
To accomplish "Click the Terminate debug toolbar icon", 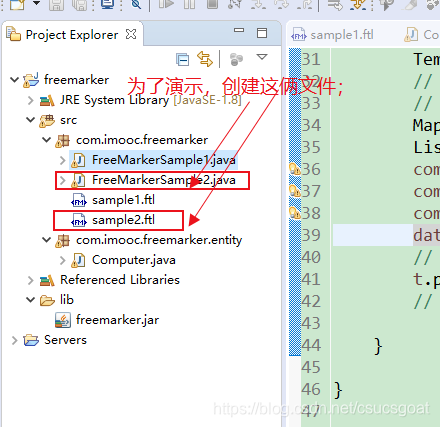I will (x=213, y=4).
